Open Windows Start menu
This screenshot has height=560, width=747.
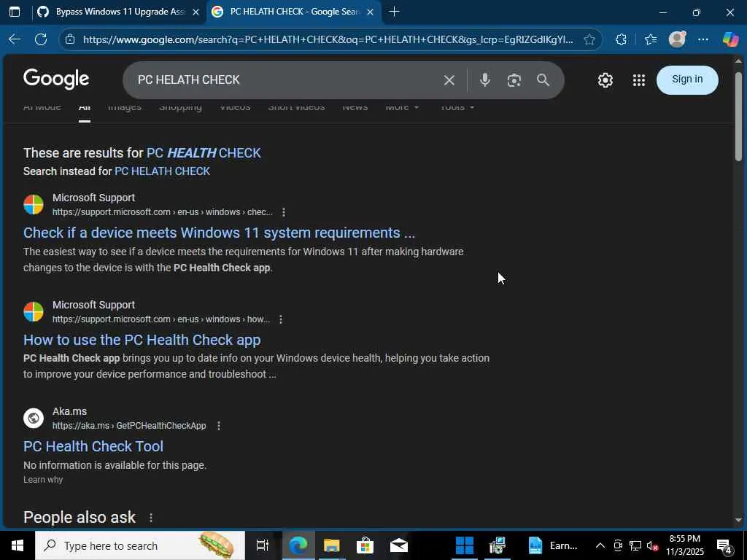pyautogui.click(x=18, y=545)
